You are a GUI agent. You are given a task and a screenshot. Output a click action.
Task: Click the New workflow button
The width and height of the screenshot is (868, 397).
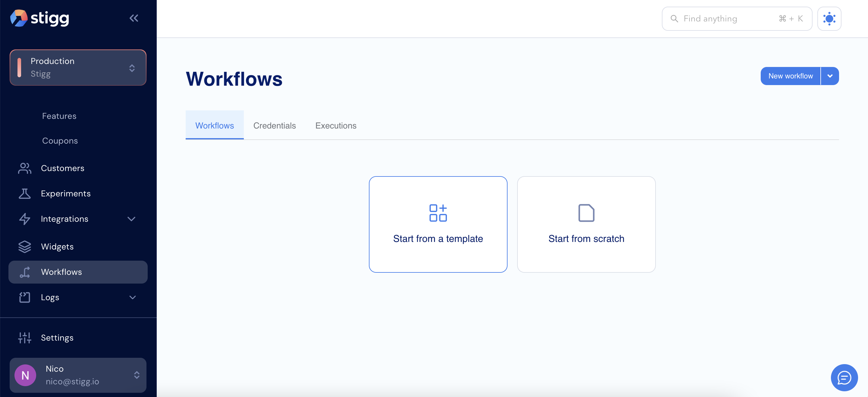[x=790, y=76]
